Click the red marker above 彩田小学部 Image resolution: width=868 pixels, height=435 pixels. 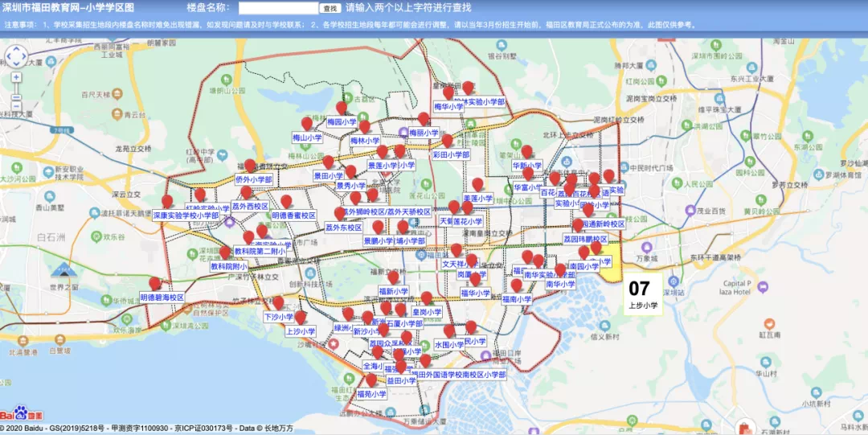(x=448, y=142)
